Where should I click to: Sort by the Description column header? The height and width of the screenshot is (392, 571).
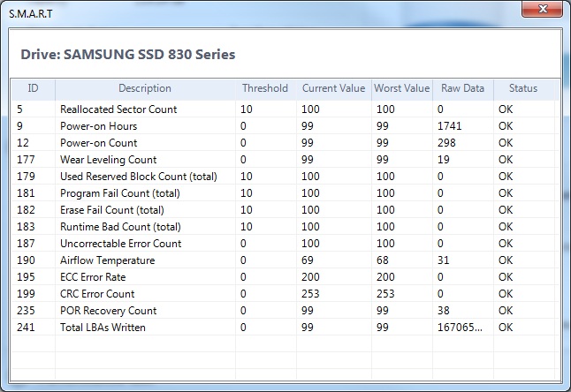[145, 88]
